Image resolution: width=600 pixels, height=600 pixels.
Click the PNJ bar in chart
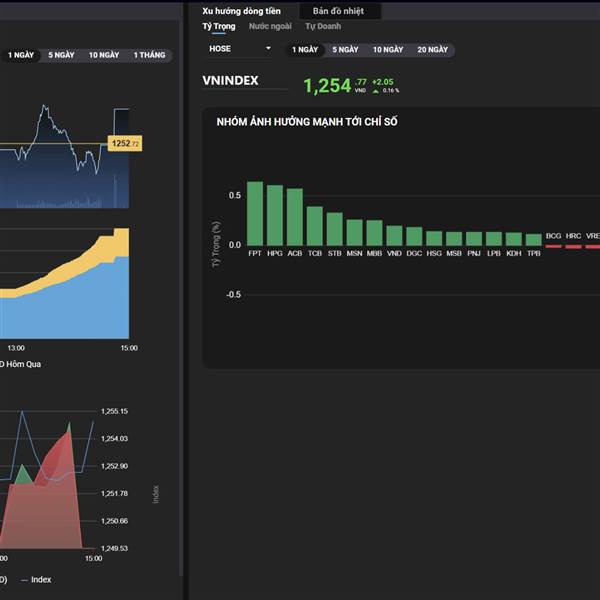coord(474,239)
